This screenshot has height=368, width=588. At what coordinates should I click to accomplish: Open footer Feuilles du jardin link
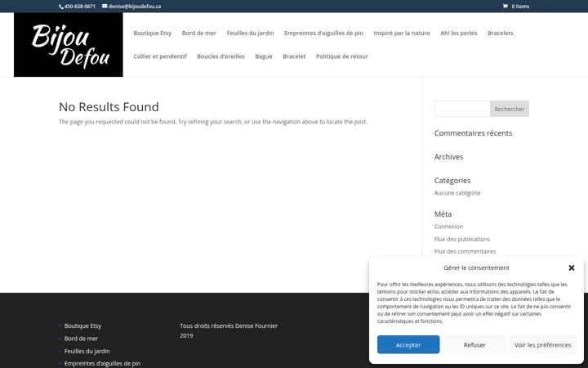pyautogui.click(x=87, y=351)
